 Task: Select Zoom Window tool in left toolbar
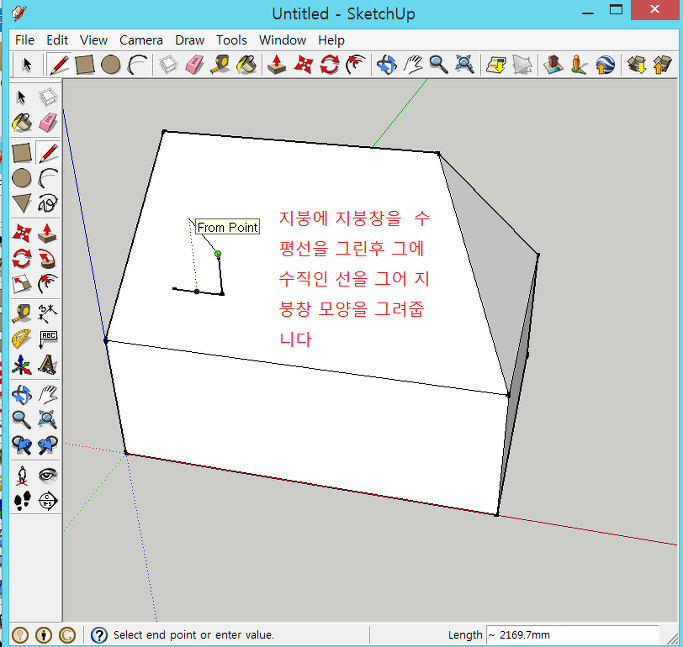47,419
